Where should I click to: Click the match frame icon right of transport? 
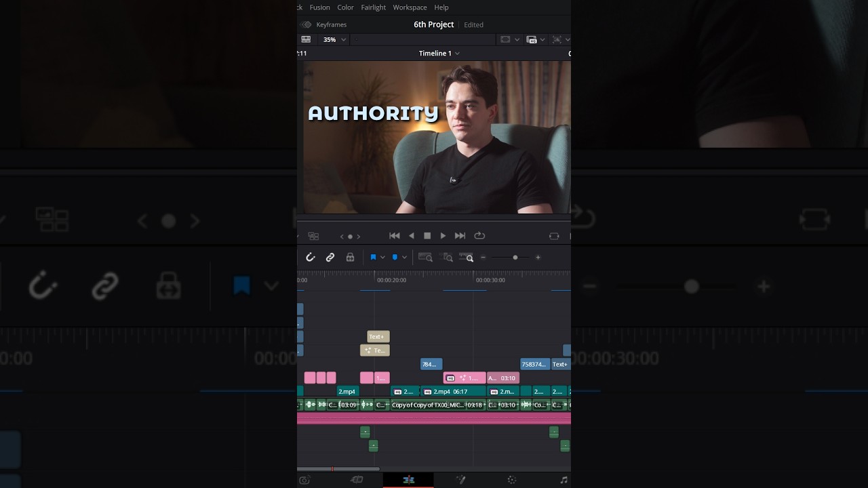pyautogui.click(x=554, y=236)
